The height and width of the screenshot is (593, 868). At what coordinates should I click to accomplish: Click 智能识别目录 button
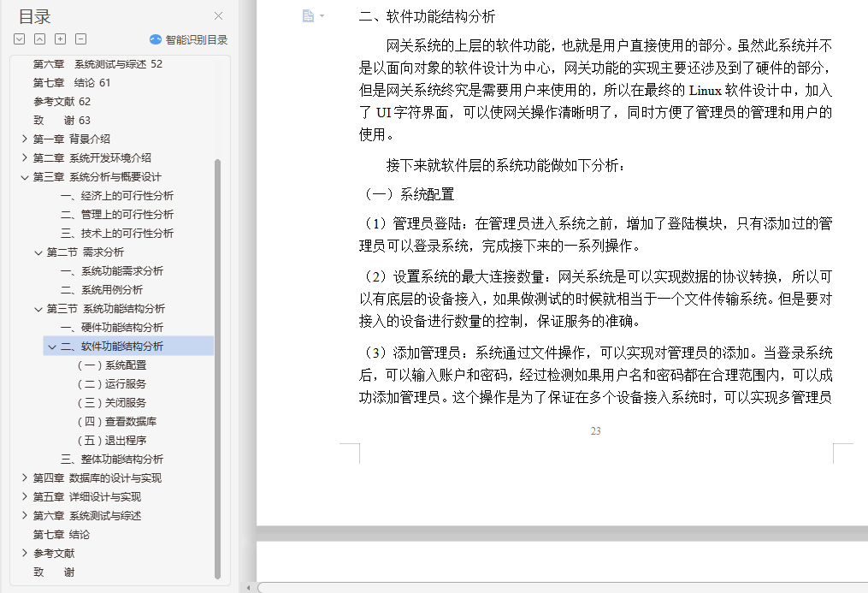(x=189, y=40)
